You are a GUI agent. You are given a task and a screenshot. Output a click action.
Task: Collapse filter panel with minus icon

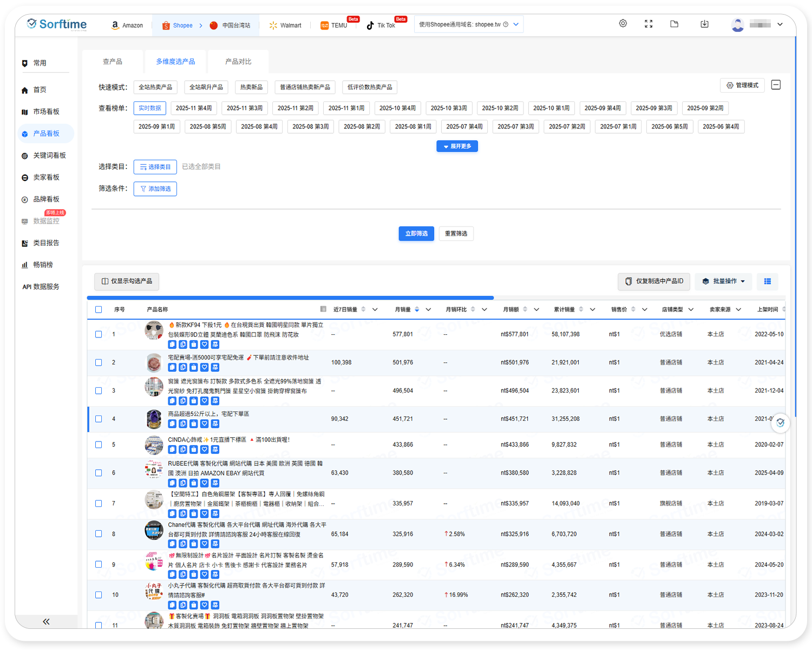[776, 85]
